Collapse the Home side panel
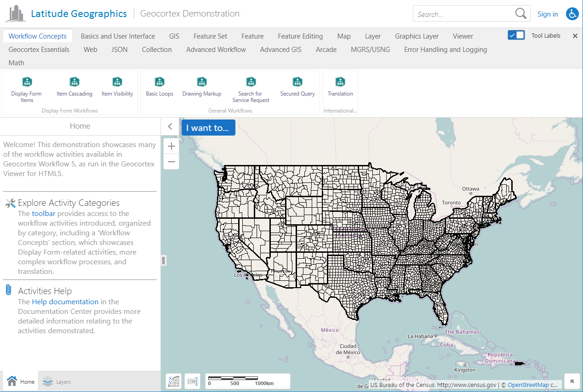The image size is (583, 392). click(x=170, y=126)
